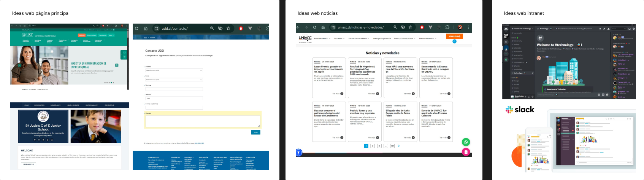Click the left carousel arrow on the UST banner

pyautogui.click(x=20, y=65)
